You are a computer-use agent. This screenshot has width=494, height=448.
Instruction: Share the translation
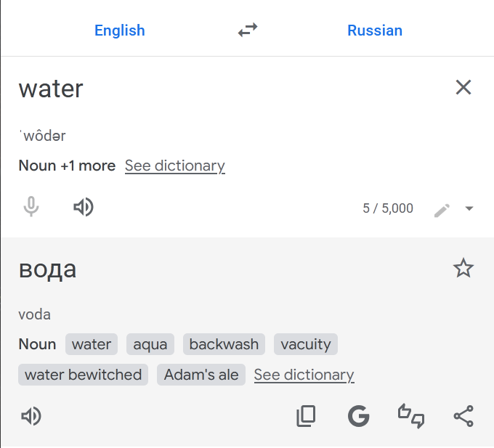coord(463,416)
